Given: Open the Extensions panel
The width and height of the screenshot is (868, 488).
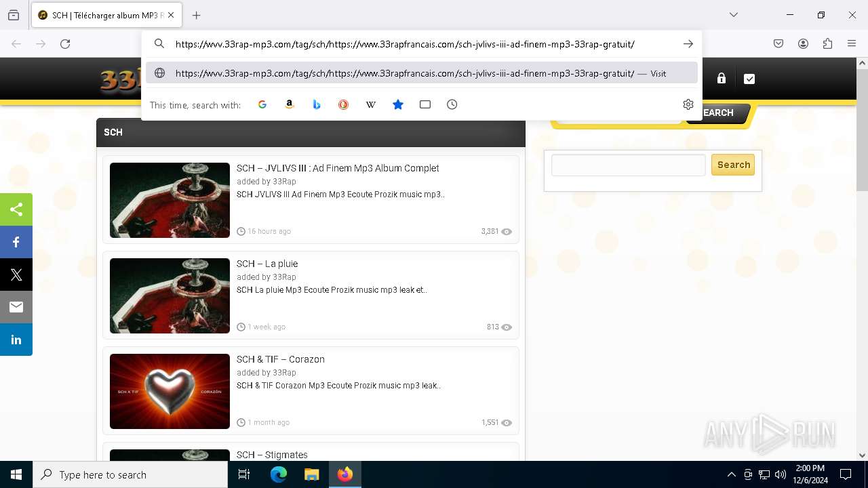Looking at the screenshot, I should (x=827, y=44).
